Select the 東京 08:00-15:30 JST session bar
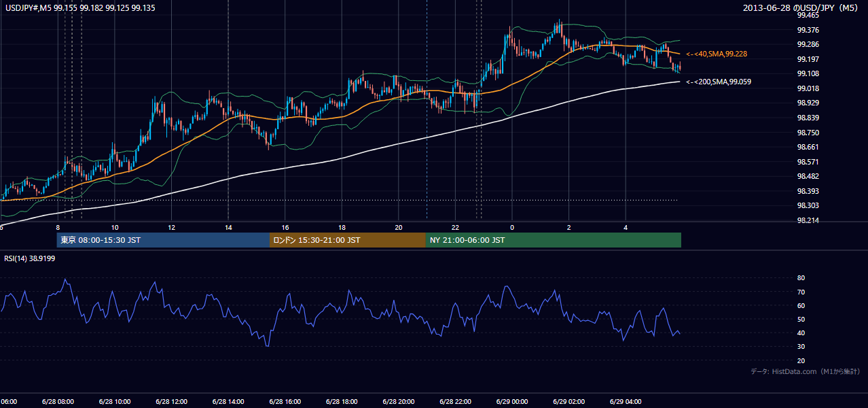This screenshot has height=408, width=868. pyautogui.click(x=163, y=240)
